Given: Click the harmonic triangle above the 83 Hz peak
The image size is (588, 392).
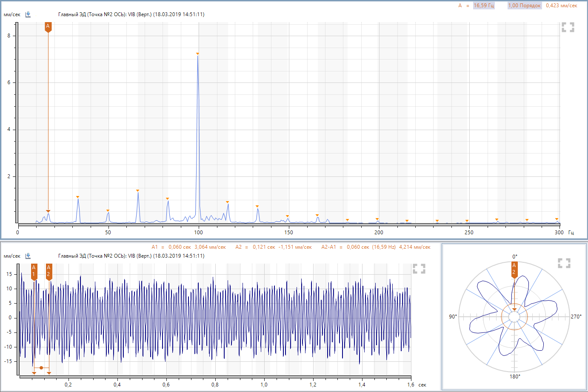Looking at the screenshot, I should [167, 199].
